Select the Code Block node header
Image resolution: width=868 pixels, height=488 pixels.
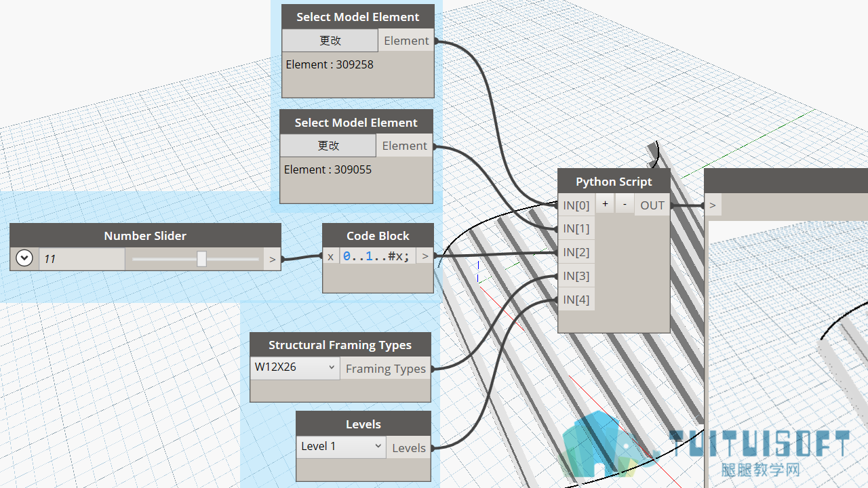click(x=378, y=236)
